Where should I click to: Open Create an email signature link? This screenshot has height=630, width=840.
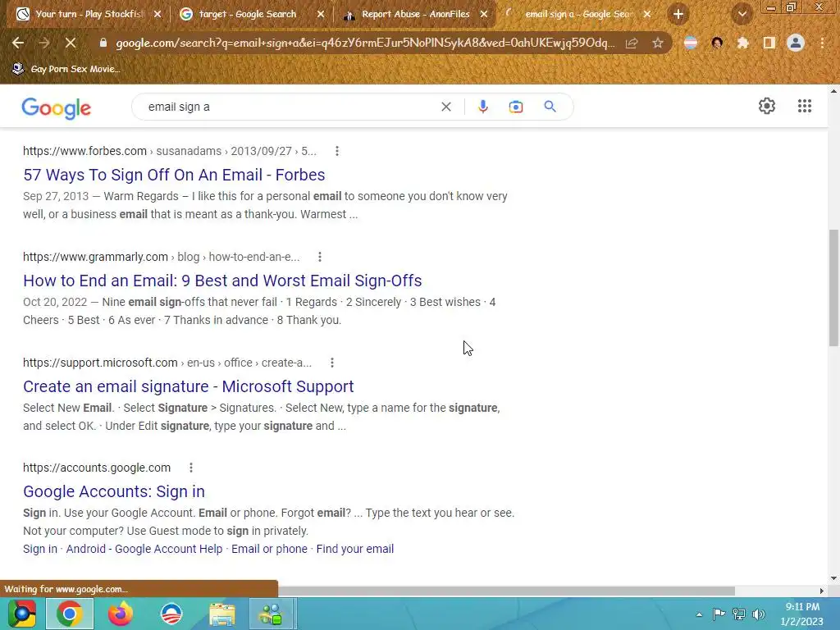189,386
